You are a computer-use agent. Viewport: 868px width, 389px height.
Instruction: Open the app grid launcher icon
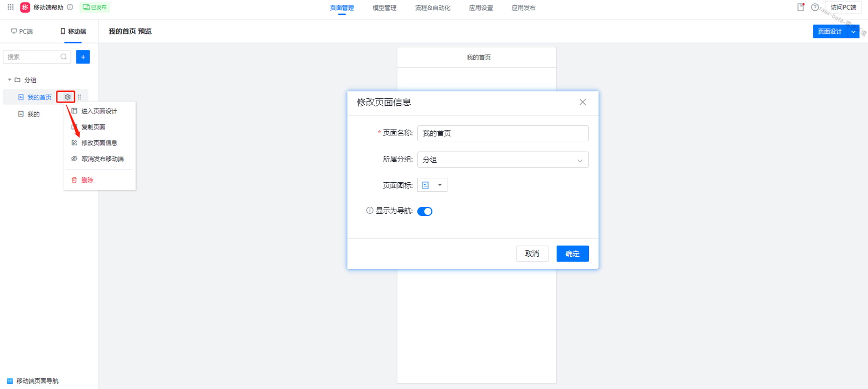tap(10, 7)
